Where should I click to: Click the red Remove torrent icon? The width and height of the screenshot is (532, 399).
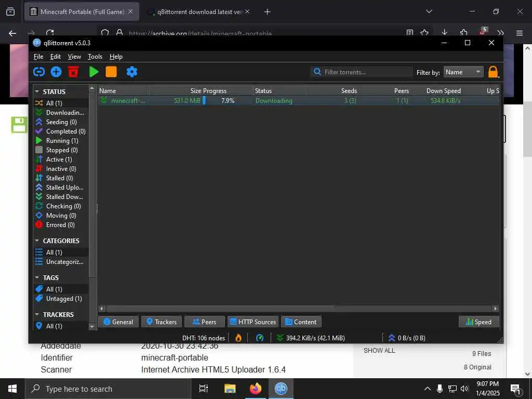(x=73, y=72)
